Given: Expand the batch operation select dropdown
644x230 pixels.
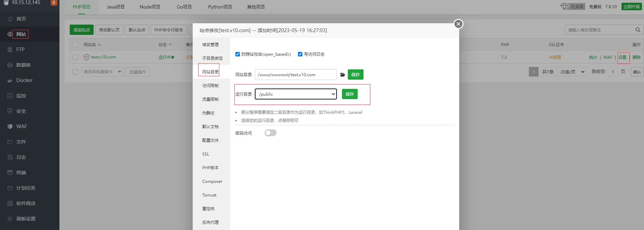Looking at the screenshot, I should tap(102, 72).
